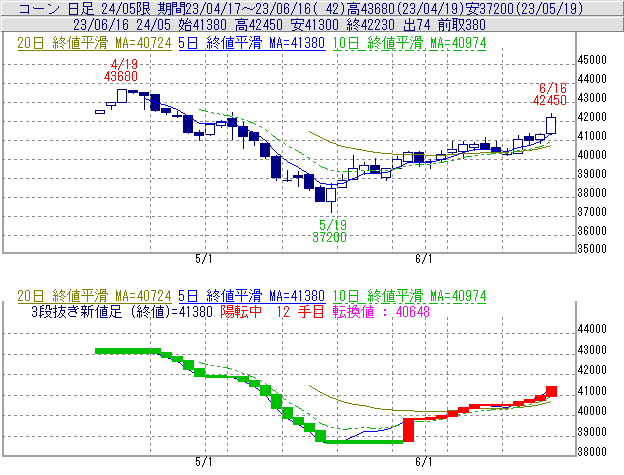
Task: Click the red 12 手目 count text
Action: point(301,311)
